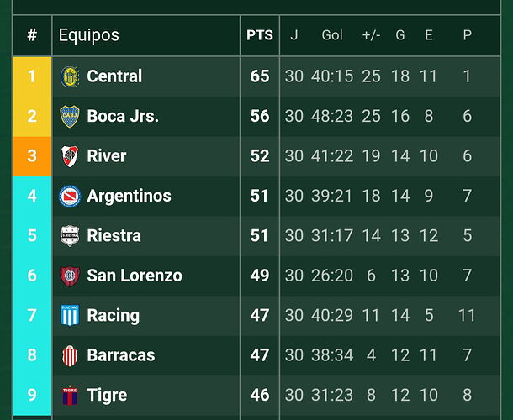This screenshot has width=513, height=420.
Task: Click Racing's 47 points value
Action: [260, 316]
